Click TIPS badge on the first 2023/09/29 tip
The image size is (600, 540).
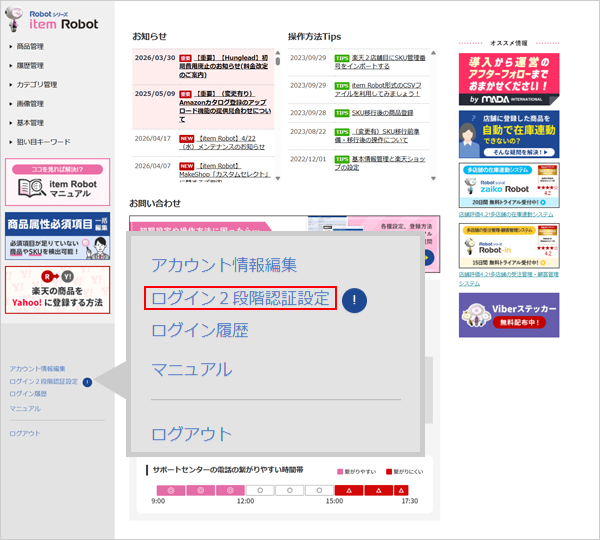[x=342, y=58]
